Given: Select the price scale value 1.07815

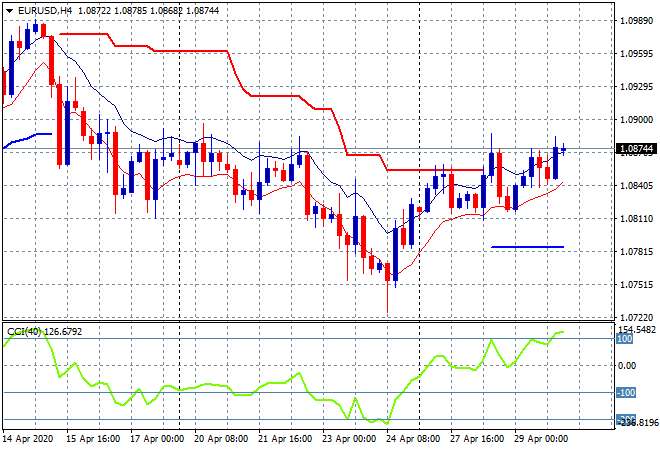Looking at the screenshot, I should [637, 252].
